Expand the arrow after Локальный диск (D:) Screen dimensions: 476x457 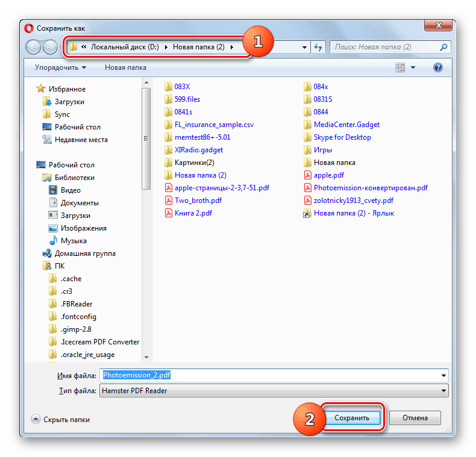pyautogui.click(x=166, y=48)
